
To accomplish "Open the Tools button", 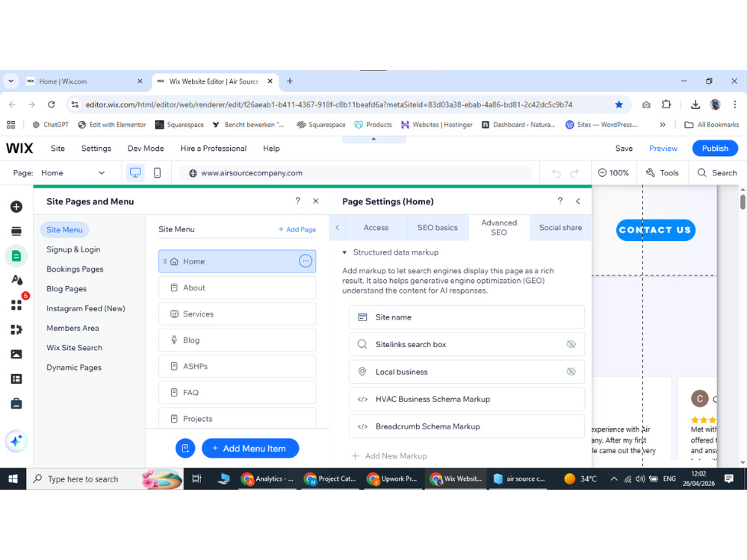I will [662, 173].
